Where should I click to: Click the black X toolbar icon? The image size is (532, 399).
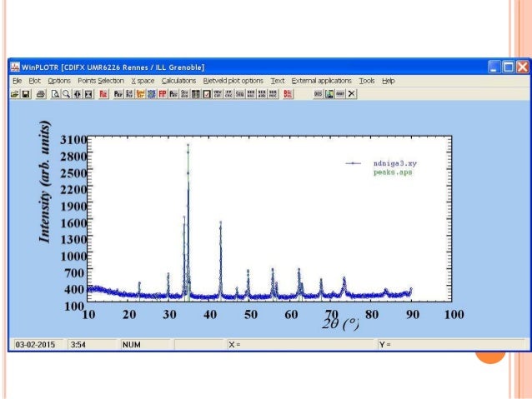[x=352, y=94]
